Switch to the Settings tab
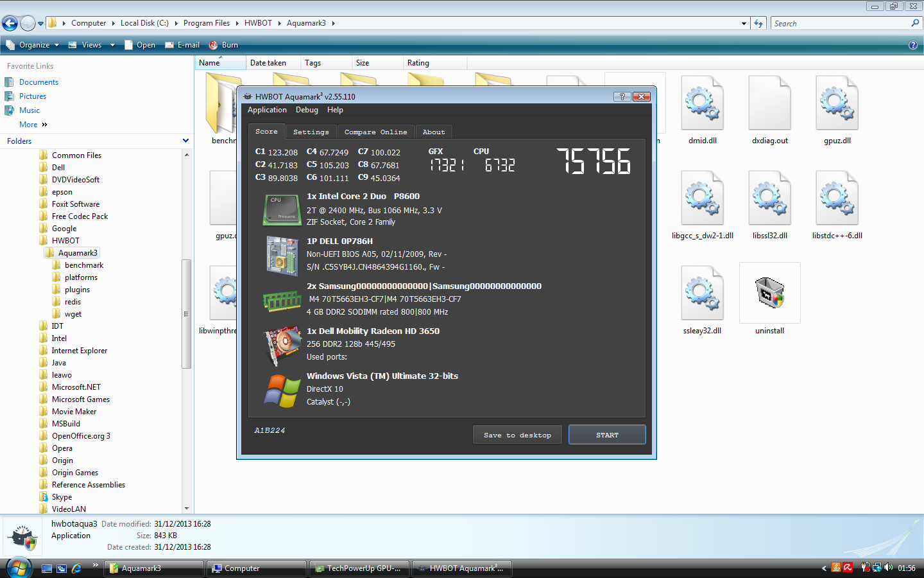The image size is (924, 578). 311,132
